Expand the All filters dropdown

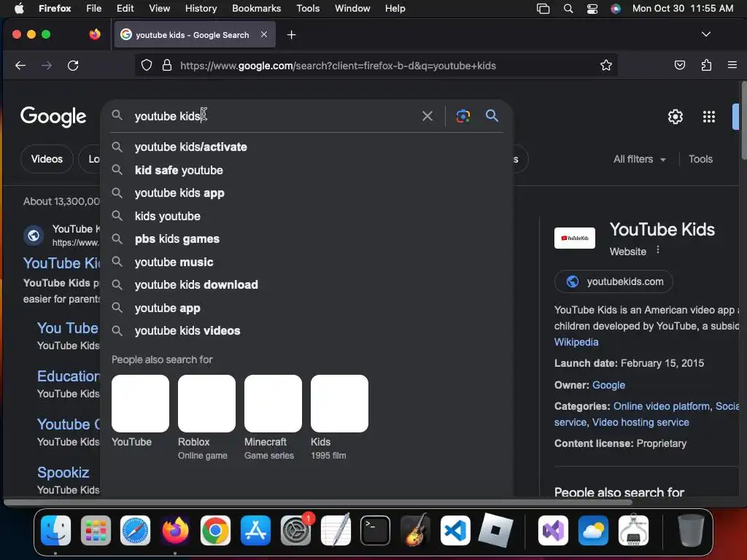[x=639, y=159]
